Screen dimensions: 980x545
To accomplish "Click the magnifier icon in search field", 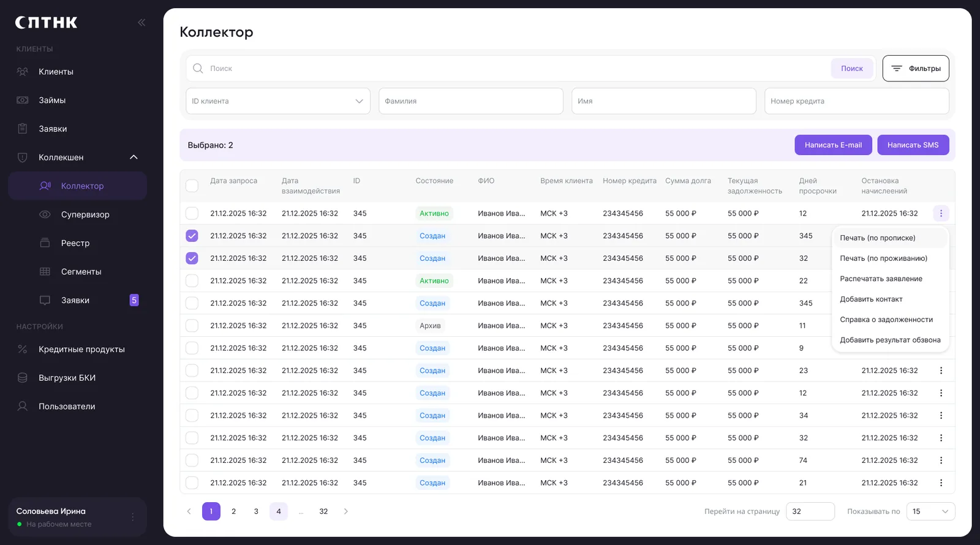I will tap(198, 68).
